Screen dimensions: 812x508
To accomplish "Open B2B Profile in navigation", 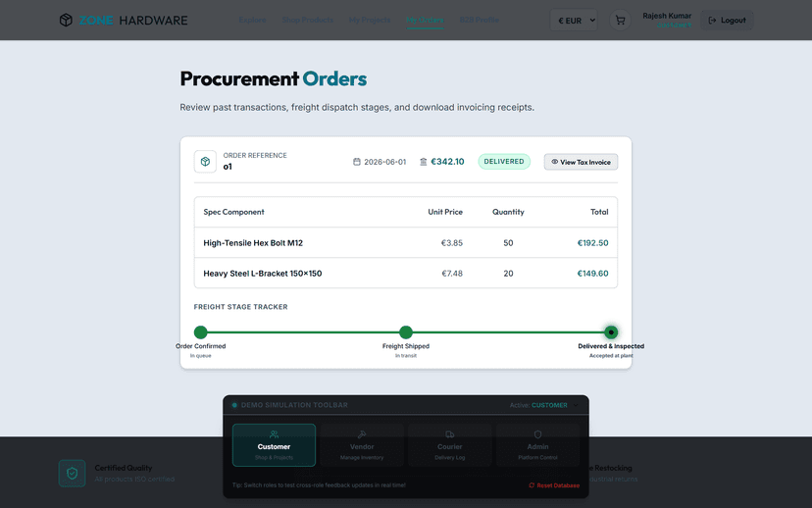I will [x=480, y=20].
